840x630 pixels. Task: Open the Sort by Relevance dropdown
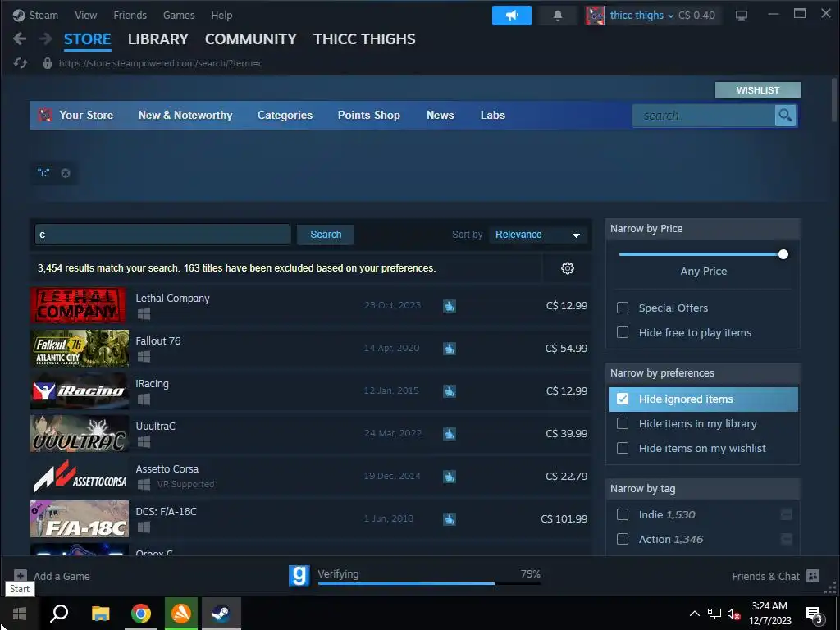click(538, 235)
